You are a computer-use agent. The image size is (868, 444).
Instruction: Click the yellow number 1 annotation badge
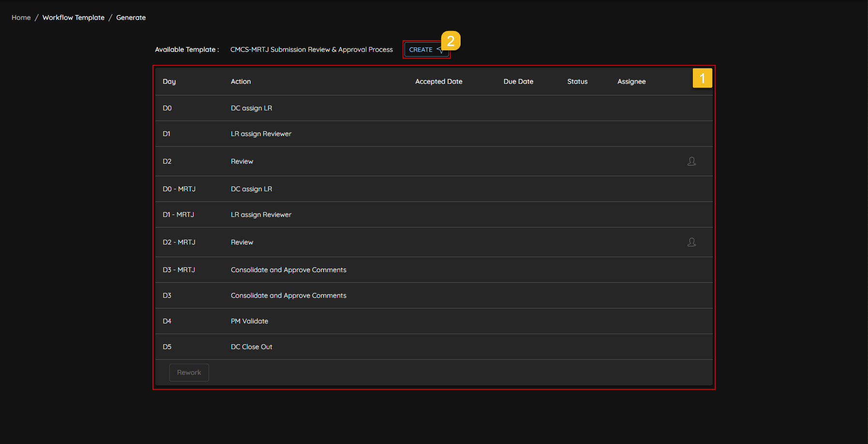click(702, 78)
